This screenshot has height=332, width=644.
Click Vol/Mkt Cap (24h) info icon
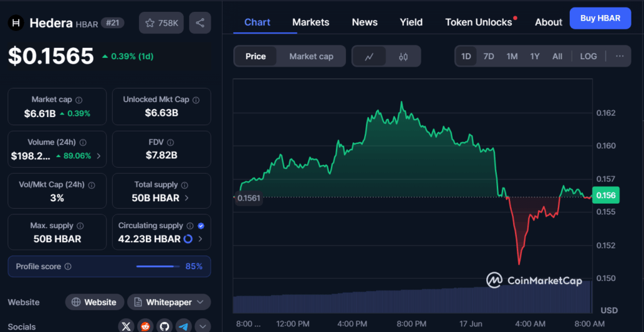coord(91,185)
